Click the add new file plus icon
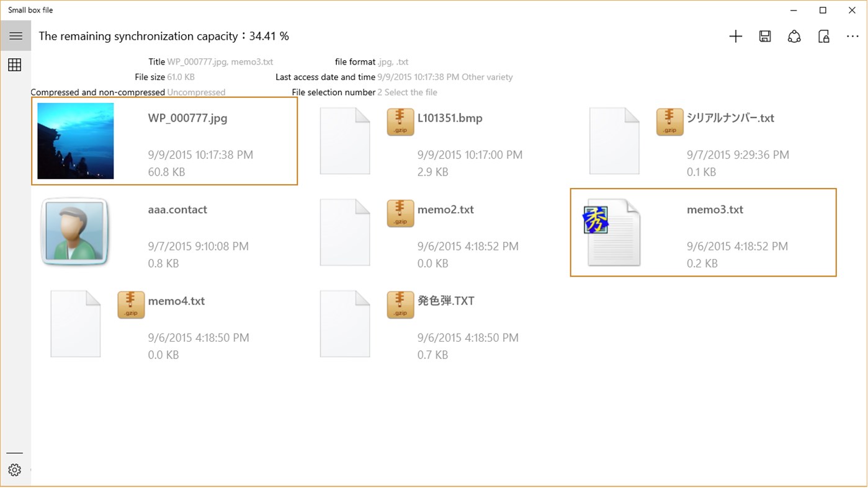This screenshot has width=868, height=488. pyautogui.click(x=735, y=36)
